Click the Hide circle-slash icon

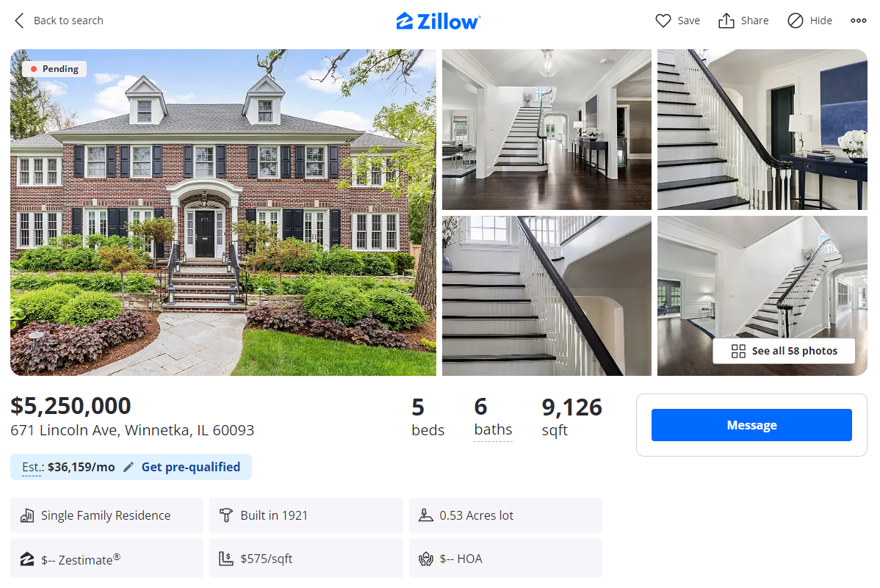796,21
